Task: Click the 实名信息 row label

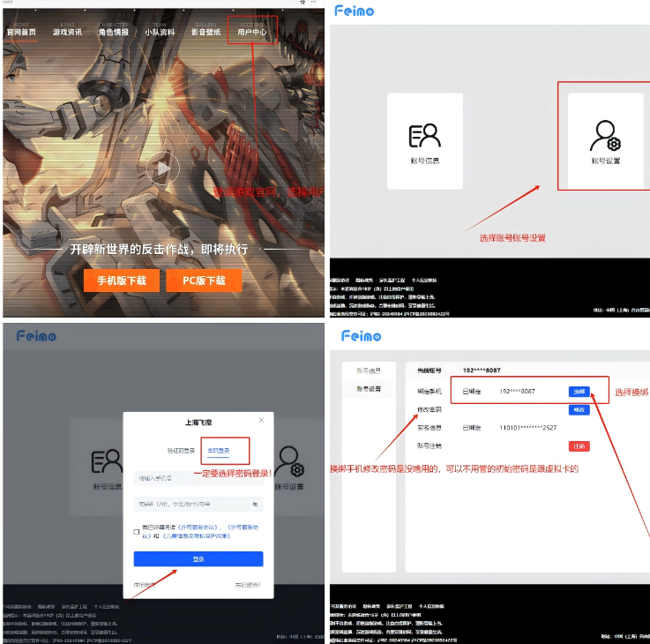Action: [x=429, y=428]
